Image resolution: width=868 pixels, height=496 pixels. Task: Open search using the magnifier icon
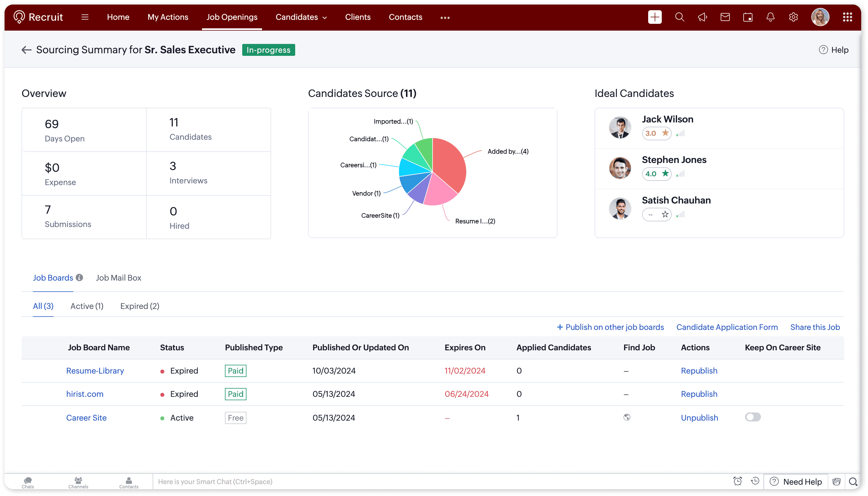coord(679,17)
